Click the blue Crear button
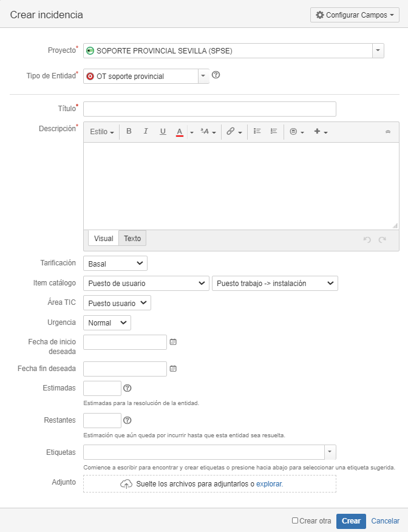408x532 pixels. click(x=351, y=521)
